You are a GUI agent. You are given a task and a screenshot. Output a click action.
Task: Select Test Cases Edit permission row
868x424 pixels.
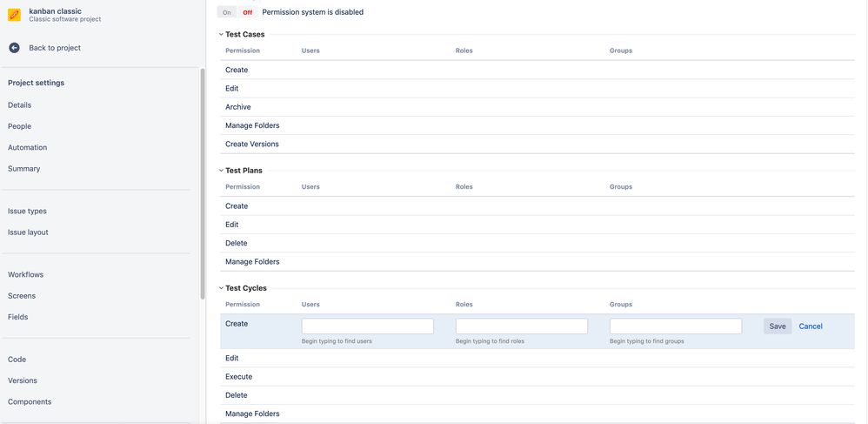[537, 88]
